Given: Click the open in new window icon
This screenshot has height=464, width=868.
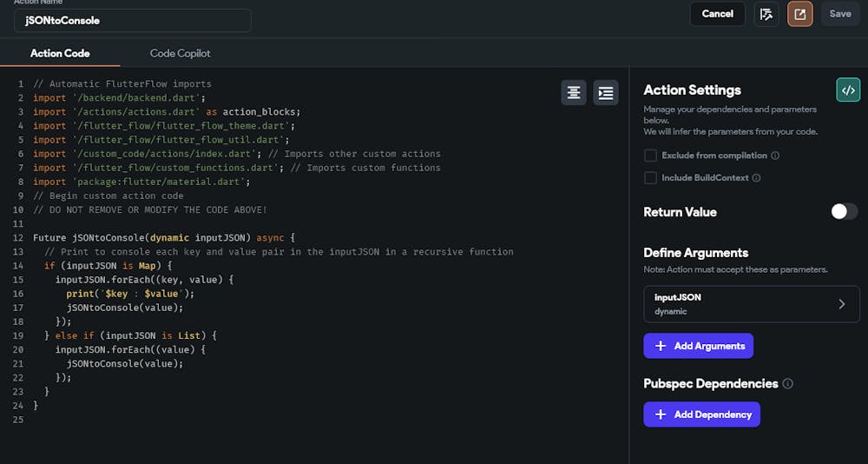Looking at the screenshot, I should pos(799,14).
